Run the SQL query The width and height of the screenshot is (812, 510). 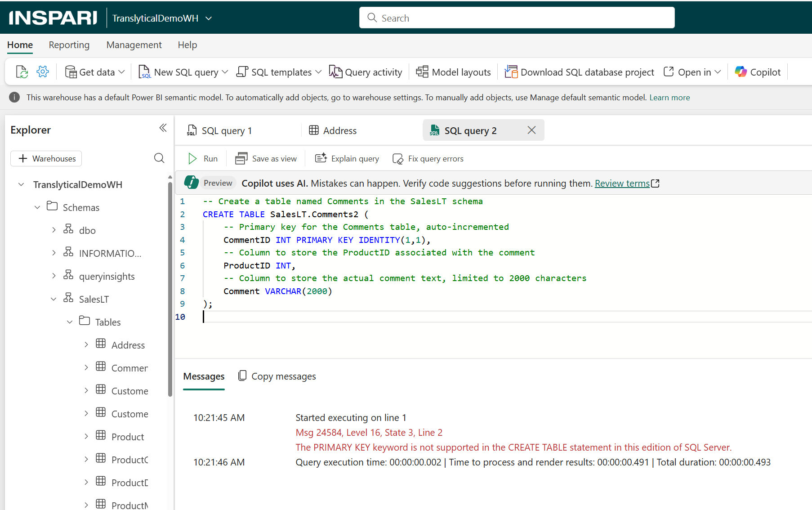pos(202,158)
